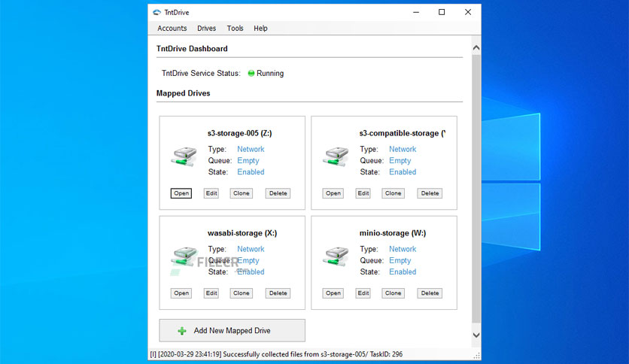Delete the s3-storage-005 (Z:) drive
Viewport: 629px width, 364px height.
(x=278, y=193)
